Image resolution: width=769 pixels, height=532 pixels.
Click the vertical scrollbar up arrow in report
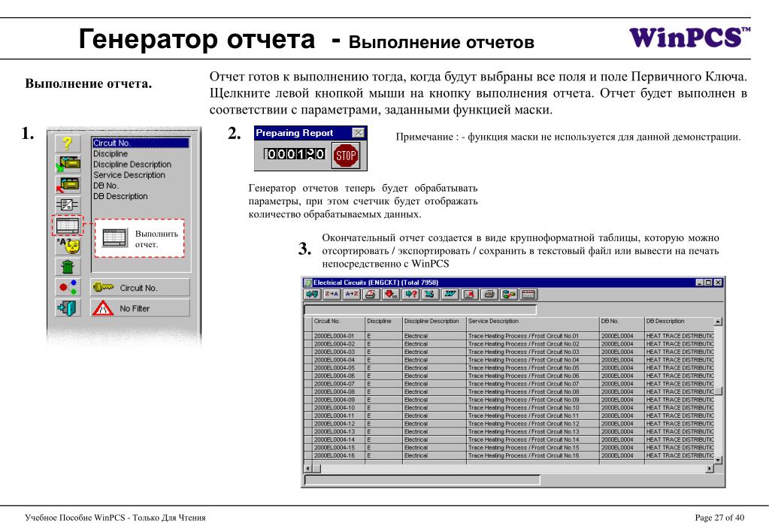[x=719, y=322]
